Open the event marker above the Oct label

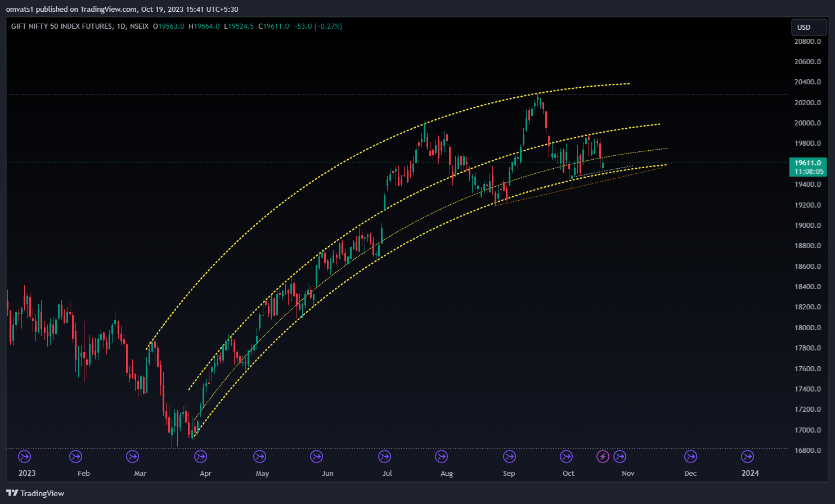(566, 456)
